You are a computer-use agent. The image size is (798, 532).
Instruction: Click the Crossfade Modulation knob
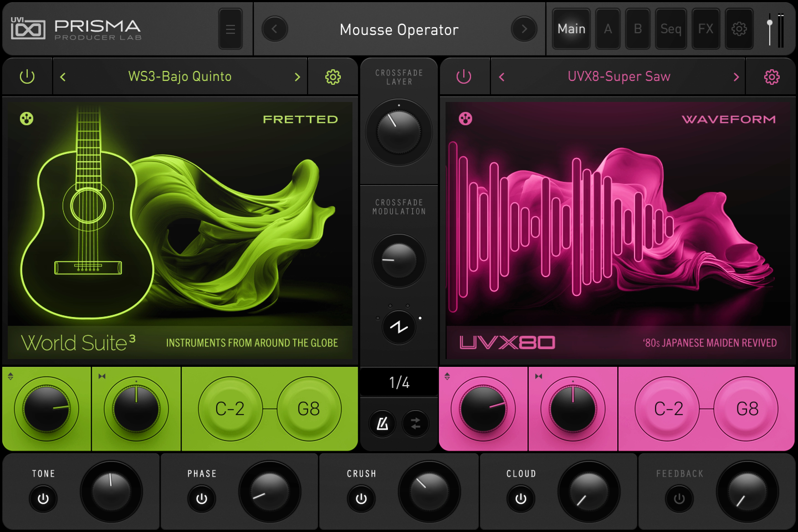coord(399,260)
